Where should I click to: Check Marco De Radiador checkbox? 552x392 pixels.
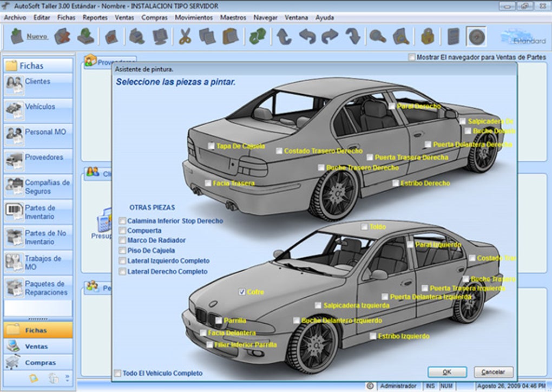tap(122, 240)
